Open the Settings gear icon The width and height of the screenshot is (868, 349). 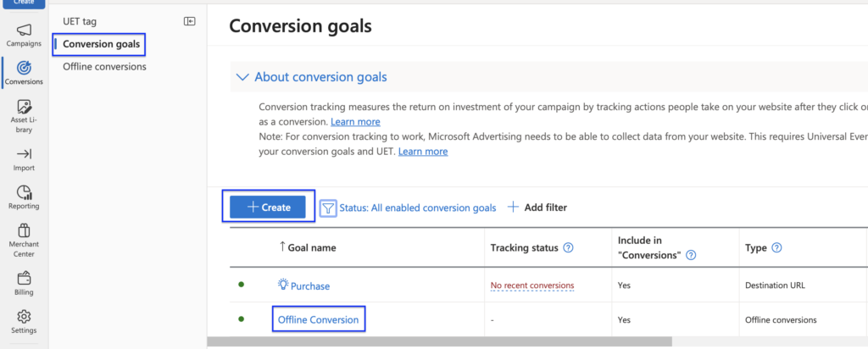(24, 317)
